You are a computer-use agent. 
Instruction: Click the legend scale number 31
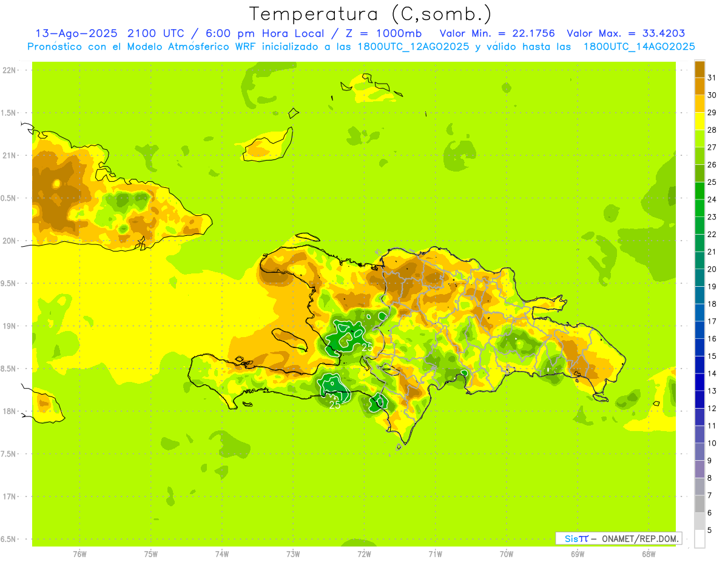[x=712, y=77]
